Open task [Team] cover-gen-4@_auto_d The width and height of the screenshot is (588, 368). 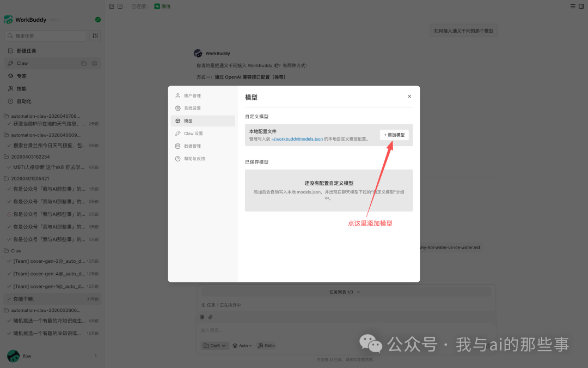click(x=52, y=274)
